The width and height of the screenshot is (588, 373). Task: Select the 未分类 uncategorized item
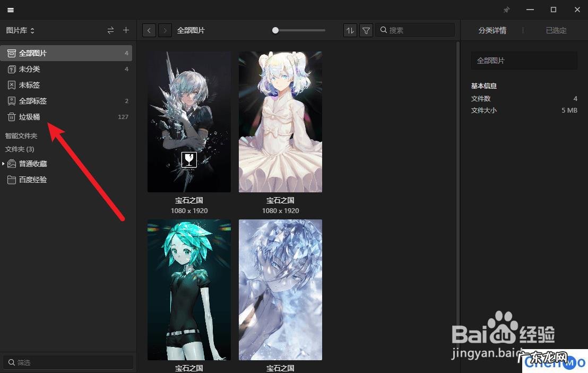coord(29,69)
